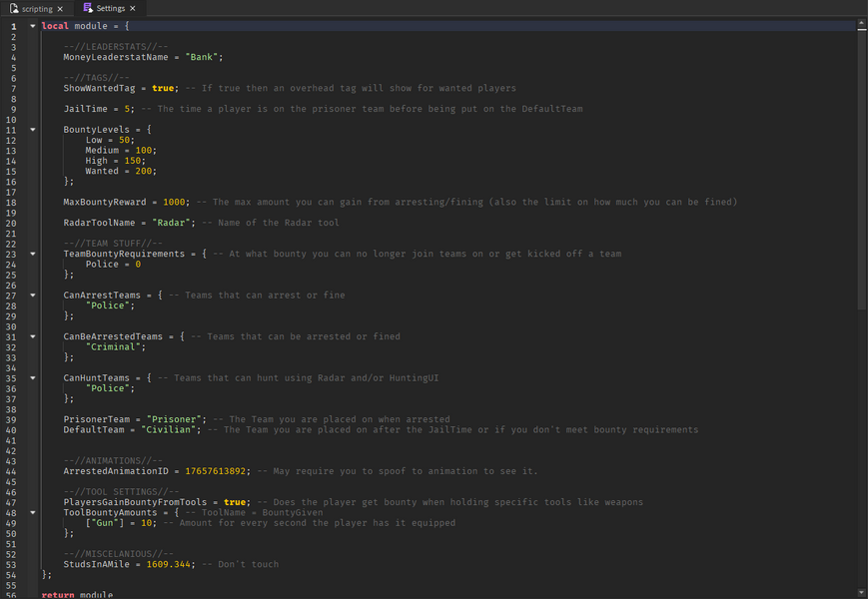868x599 pixels.
Task: Click the --//LEADERSTATS//-- comment
Action: pos(116,47)
